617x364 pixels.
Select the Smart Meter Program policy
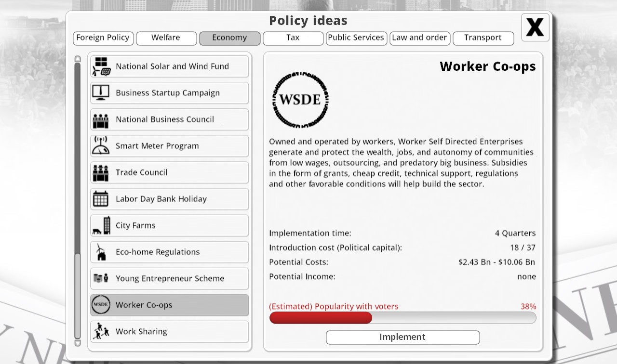pyautogui.click(x=170, y=146)
